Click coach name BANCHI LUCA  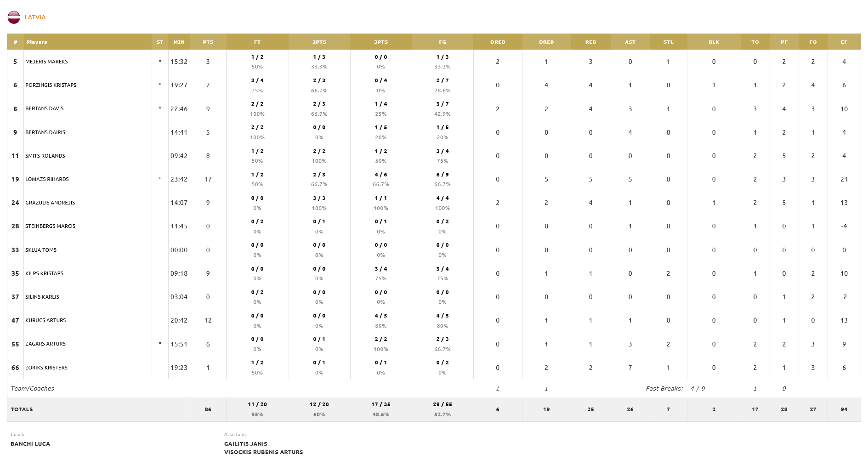click(30, 444)
